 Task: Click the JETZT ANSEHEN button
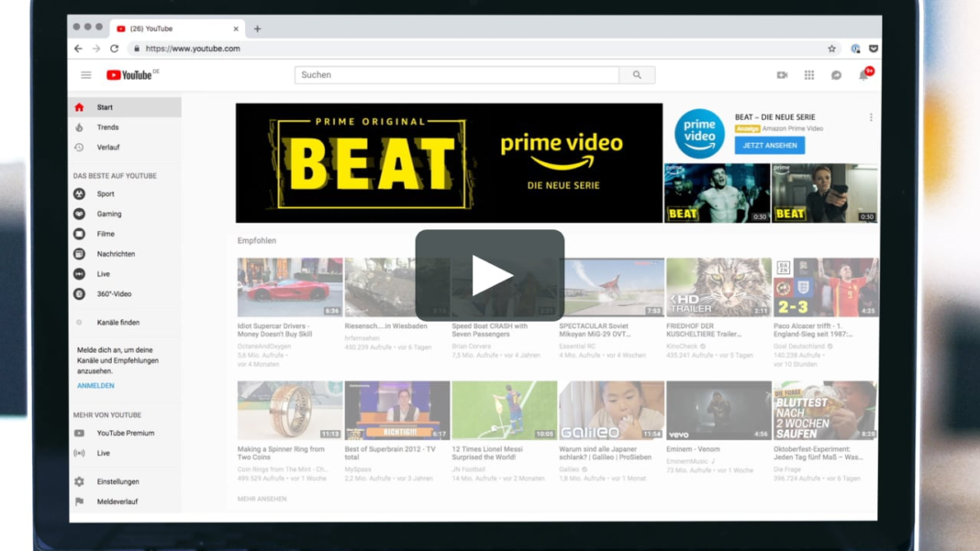pos(769,146)
